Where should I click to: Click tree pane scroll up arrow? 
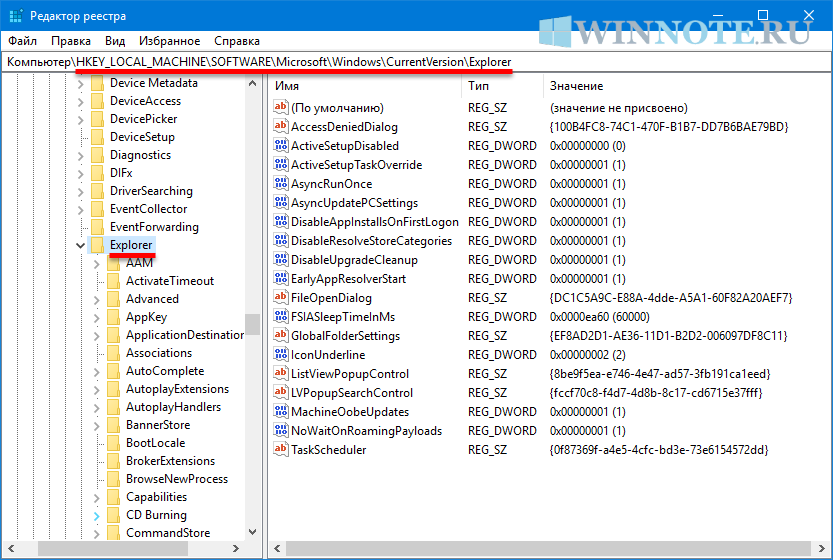[252, 83]
